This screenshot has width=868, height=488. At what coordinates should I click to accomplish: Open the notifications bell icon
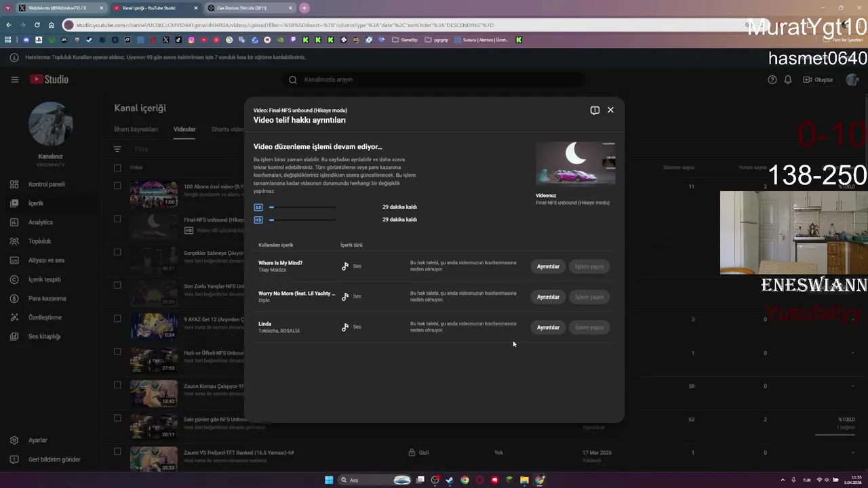pos(788,79)
